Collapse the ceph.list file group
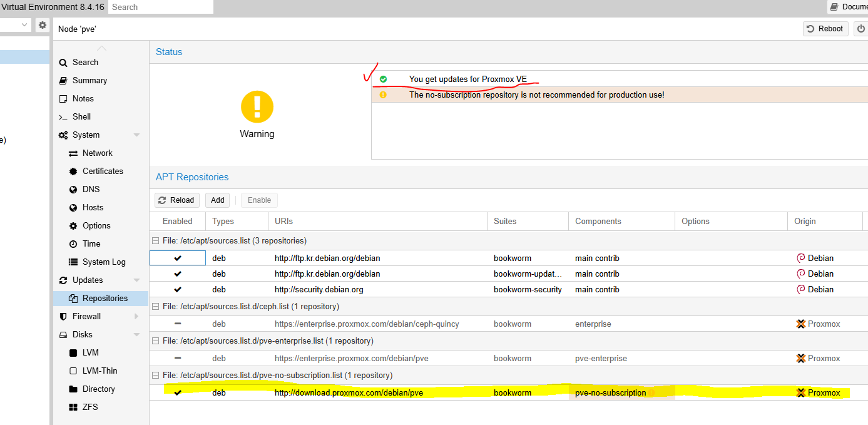 coord(155,306)
